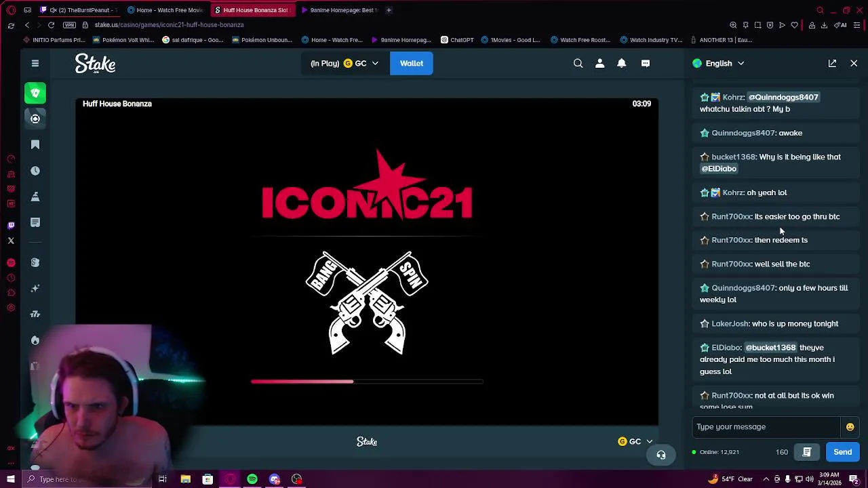This screenshot has height=488, width=868.
Task: Select the Huff House Bonanza Slot tab
Action: 252,10
